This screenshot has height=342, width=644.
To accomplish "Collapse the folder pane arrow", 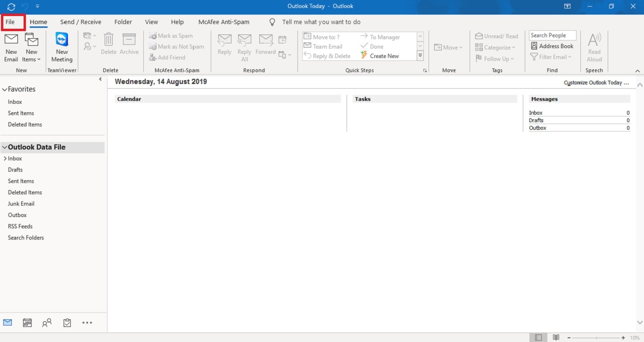I will tap(100, 79).
